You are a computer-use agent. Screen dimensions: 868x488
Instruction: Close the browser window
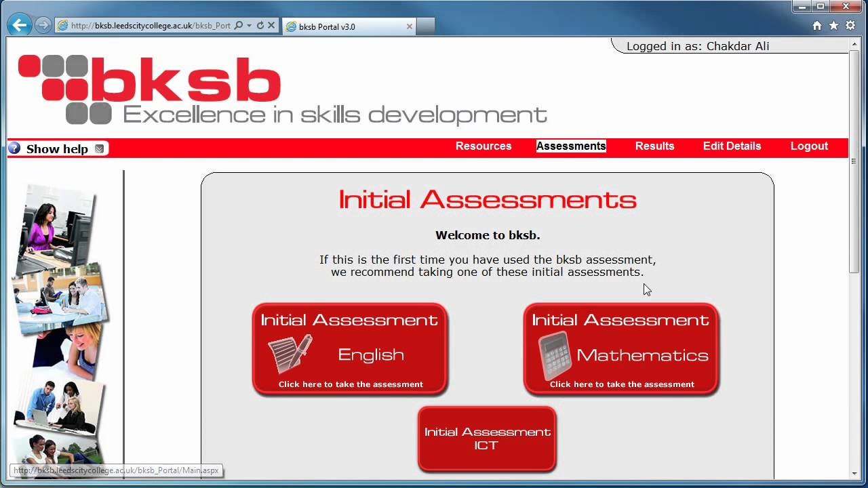(846, 6)
